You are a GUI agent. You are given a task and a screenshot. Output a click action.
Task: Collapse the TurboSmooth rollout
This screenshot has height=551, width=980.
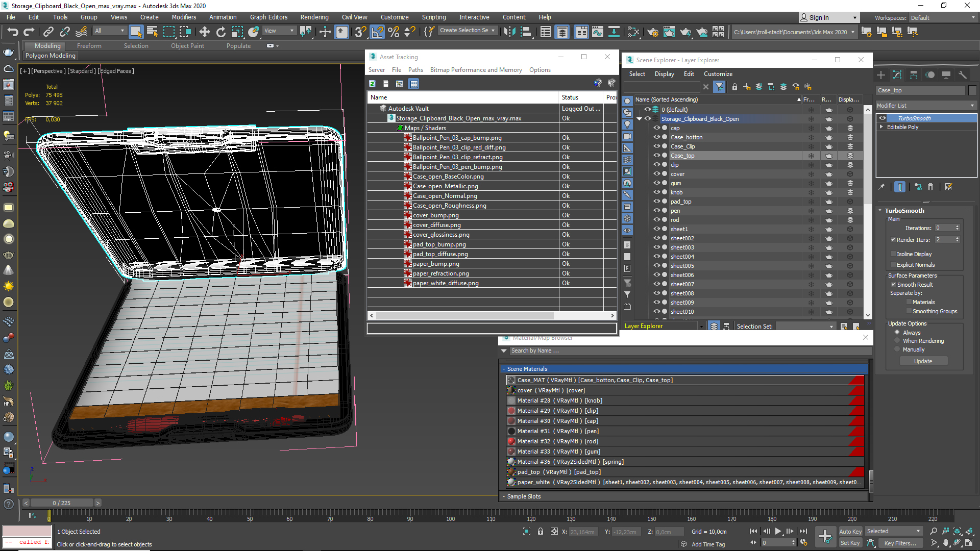tap(880, 211)
